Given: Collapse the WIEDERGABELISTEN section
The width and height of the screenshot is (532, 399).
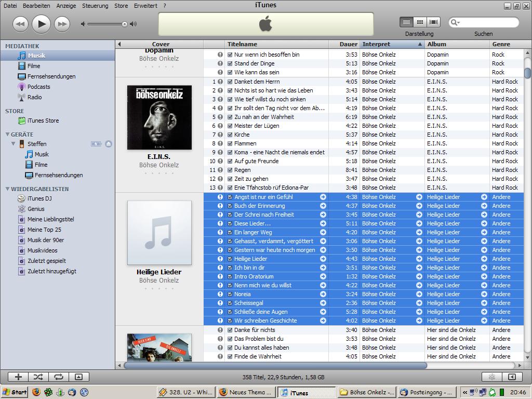Looking at the screenshot, I should pyautogui.click(x=7, y=189).
